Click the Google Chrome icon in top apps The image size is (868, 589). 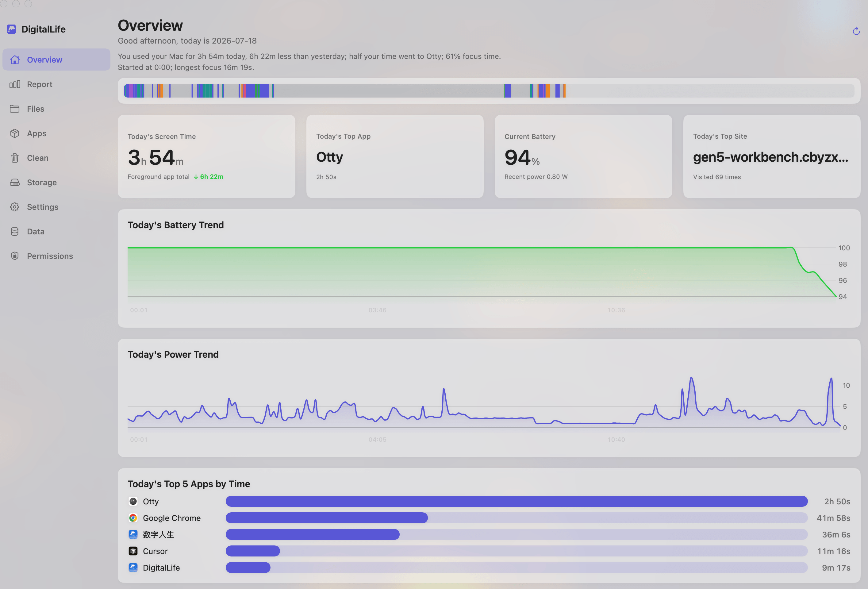[x=133, y=518]
